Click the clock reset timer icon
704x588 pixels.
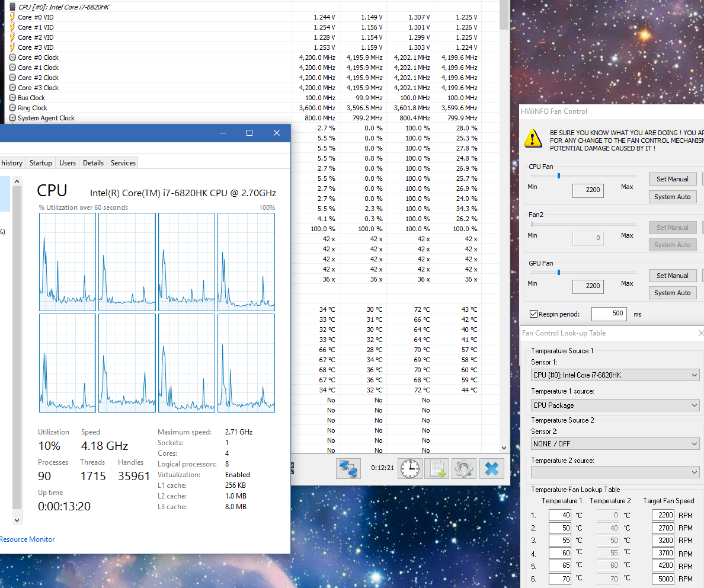point(408,468)
